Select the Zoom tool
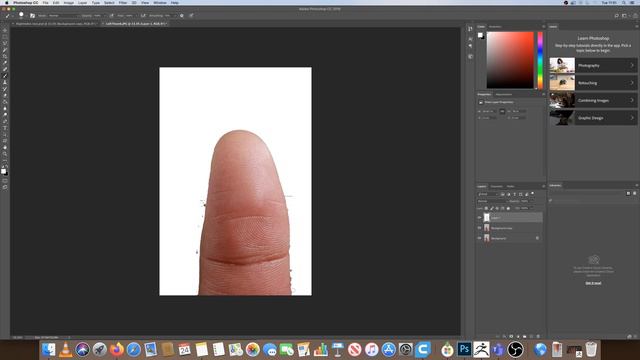Screen dimensions: 640x360 click(5, 154)
